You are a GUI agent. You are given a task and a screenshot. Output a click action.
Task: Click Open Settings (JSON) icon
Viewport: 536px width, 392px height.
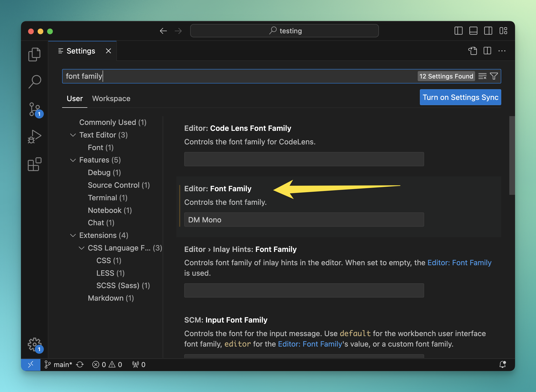[473, 51]
